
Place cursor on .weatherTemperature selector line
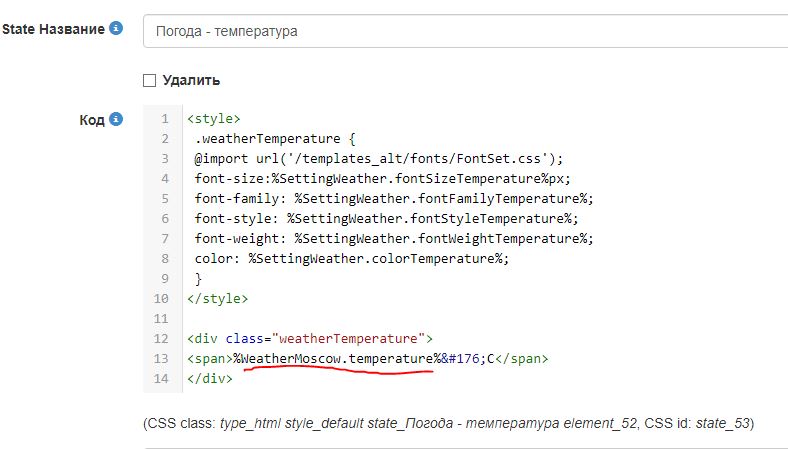tap(268, 139)
